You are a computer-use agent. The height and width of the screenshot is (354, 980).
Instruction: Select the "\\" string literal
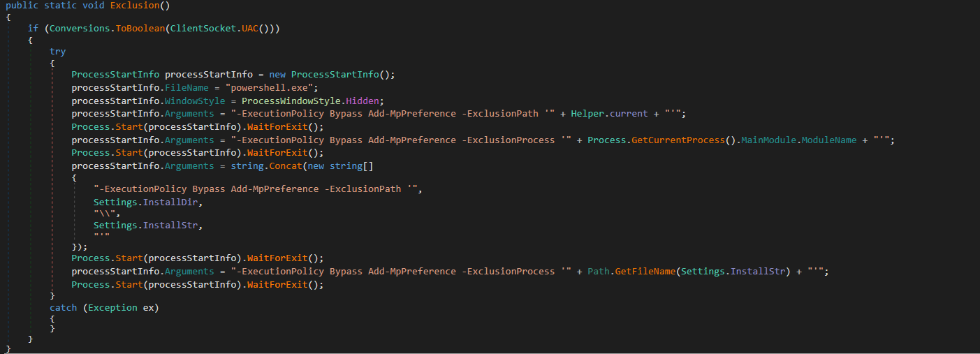point(105,214)
